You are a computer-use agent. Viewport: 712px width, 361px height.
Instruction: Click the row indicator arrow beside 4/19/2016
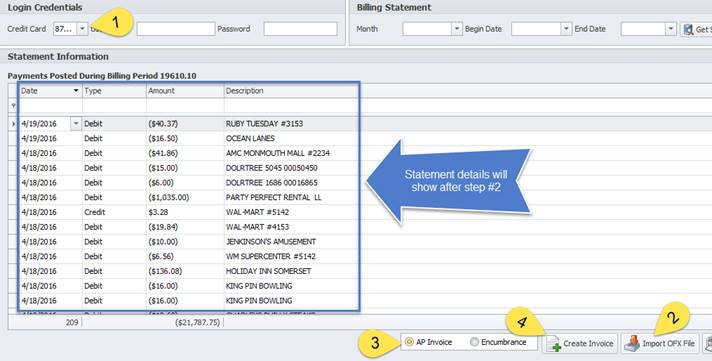coord(13,124)
